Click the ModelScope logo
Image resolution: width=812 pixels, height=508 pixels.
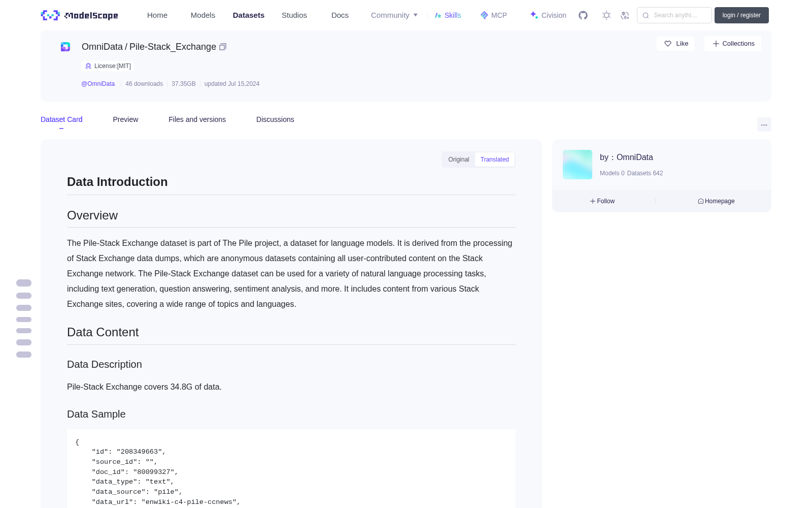[x=79, y=15]
